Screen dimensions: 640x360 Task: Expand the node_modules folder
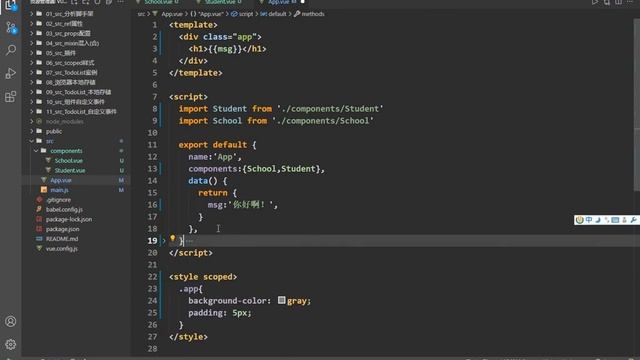click(31, 121)
